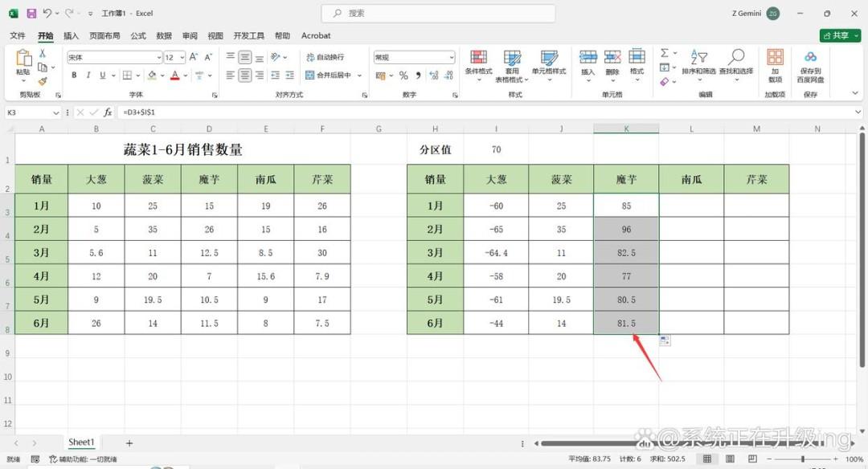Switch to the 公式 ribbon tab
Screen dimensions: 868x469
138,35
